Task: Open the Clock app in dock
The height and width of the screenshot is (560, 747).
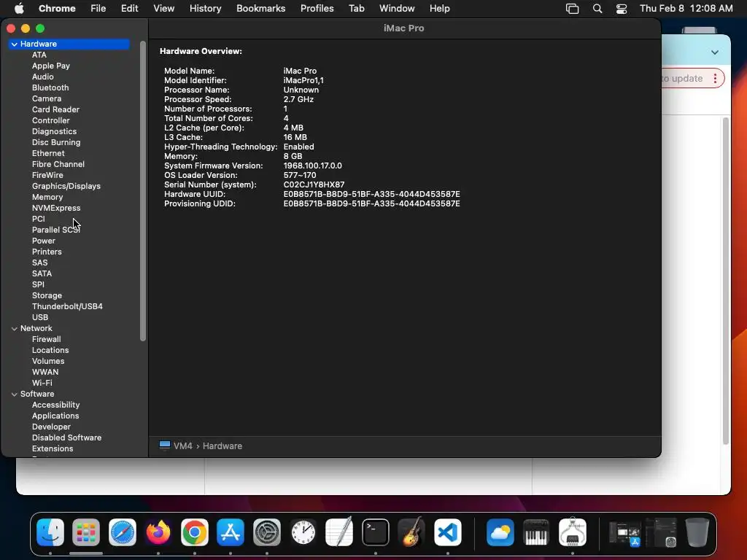Action: pyautogui.click(x=303, y=532)
